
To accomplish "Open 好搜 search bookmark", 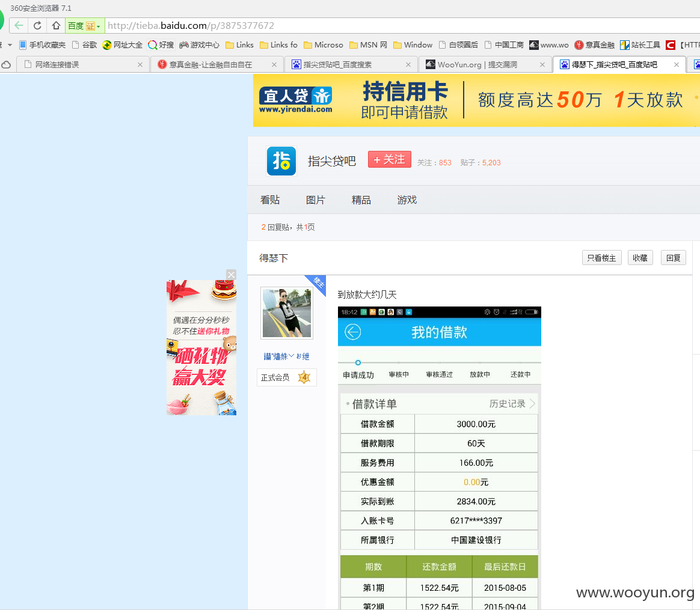I will (161, 44).
